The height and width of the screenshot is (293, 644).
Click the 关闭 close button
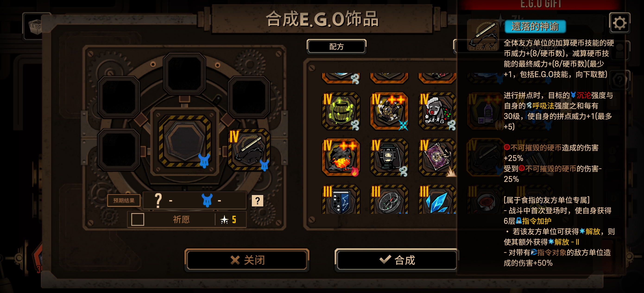(247, 260)
